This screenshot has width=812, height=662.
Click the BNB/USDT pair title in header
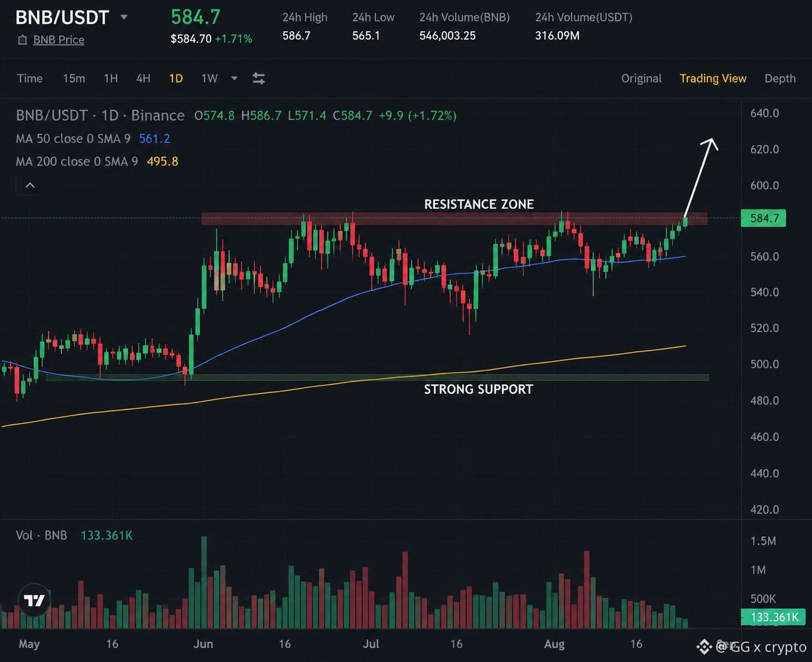click(x=62, y=17)
